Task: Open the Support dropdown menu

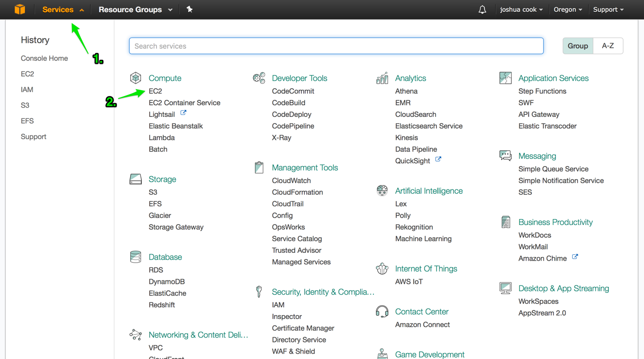Action: (x=608, y=9)
